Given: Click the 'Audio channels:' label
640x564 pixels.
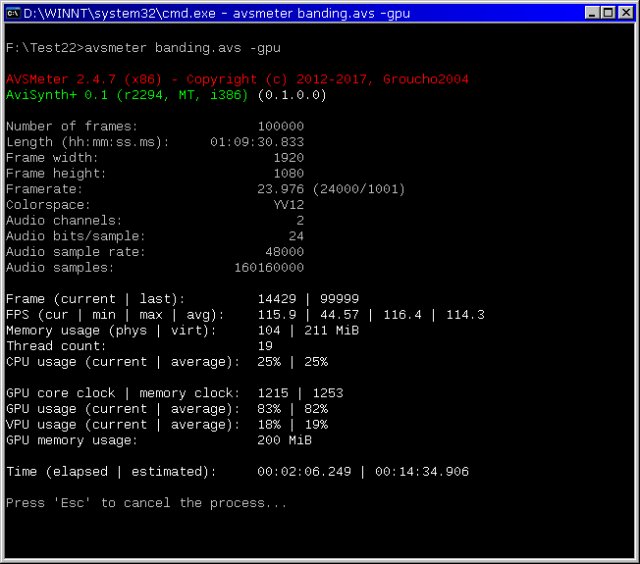Looking at the screenshot, I should pos(64,221).
